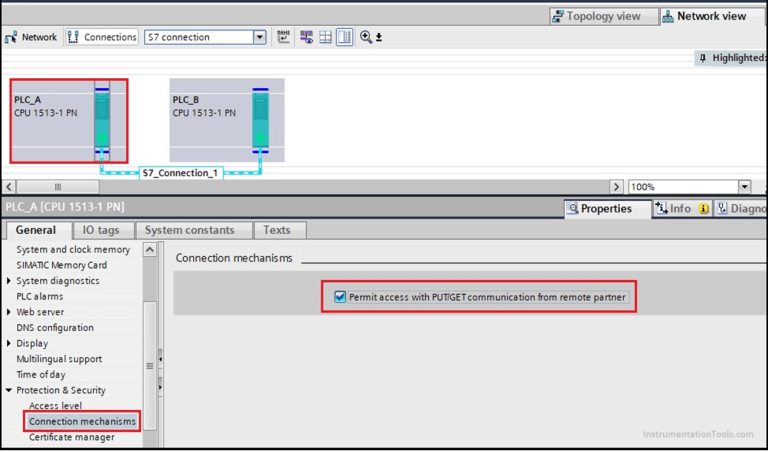Select Certificate manager item

click(72, 437)
